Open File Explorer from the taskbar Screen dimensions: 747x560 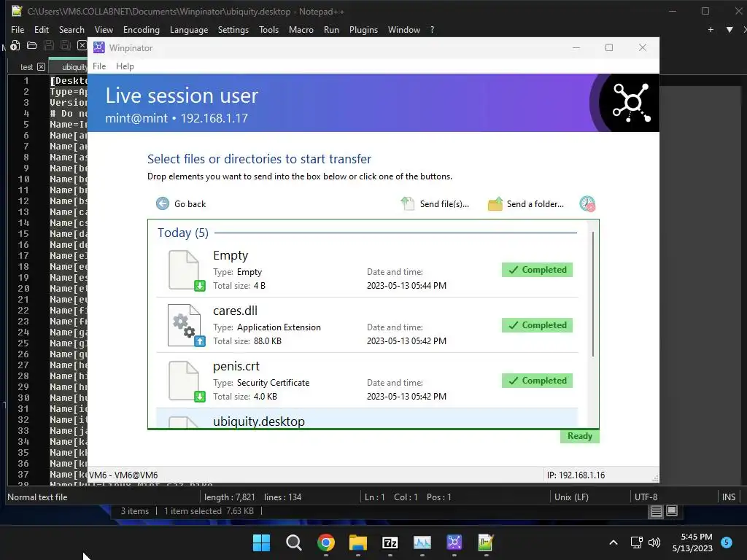coord(357,542)
